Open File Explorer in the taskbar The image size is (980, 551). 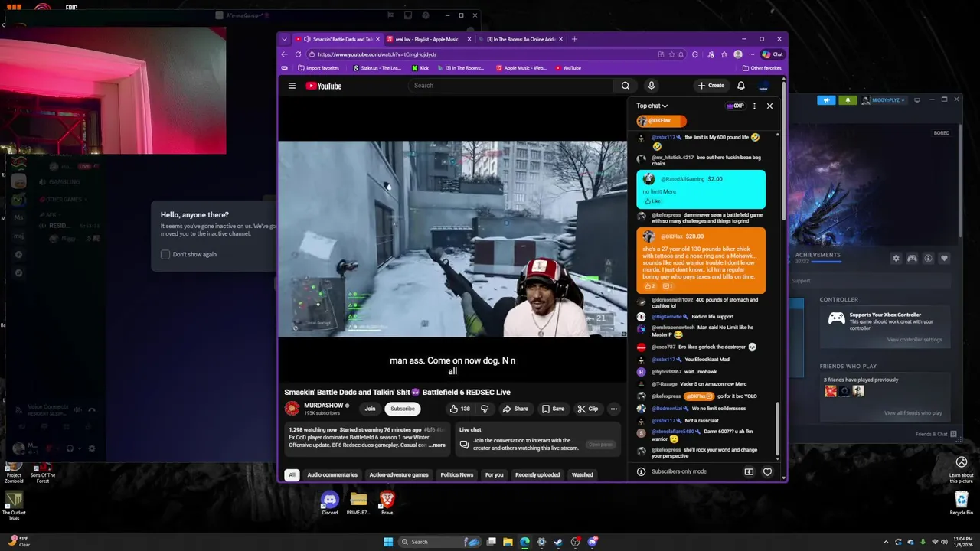click(508, 542)
